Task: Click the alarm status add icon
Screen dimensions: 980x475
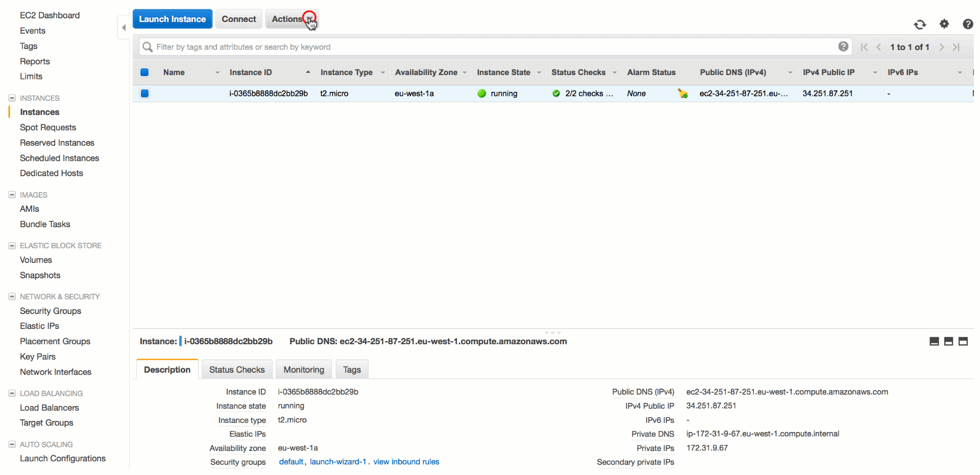Action: pos(682,93)
